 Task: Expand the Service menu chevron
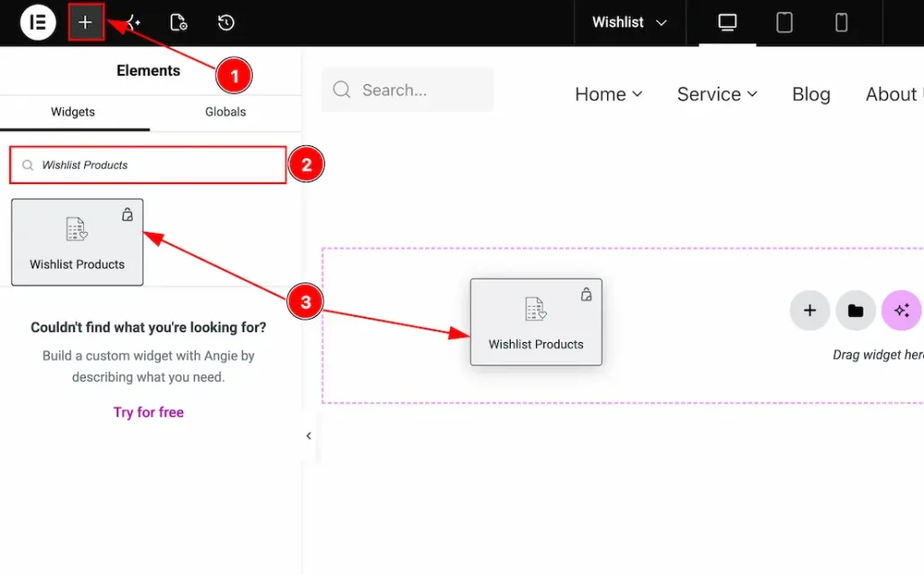[752, 94]
